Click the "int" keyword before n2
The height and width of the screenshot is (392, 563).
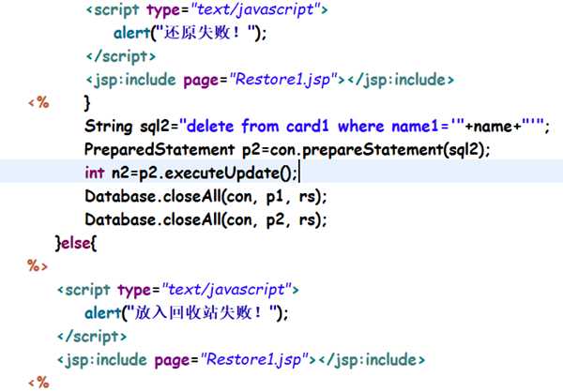95,173
